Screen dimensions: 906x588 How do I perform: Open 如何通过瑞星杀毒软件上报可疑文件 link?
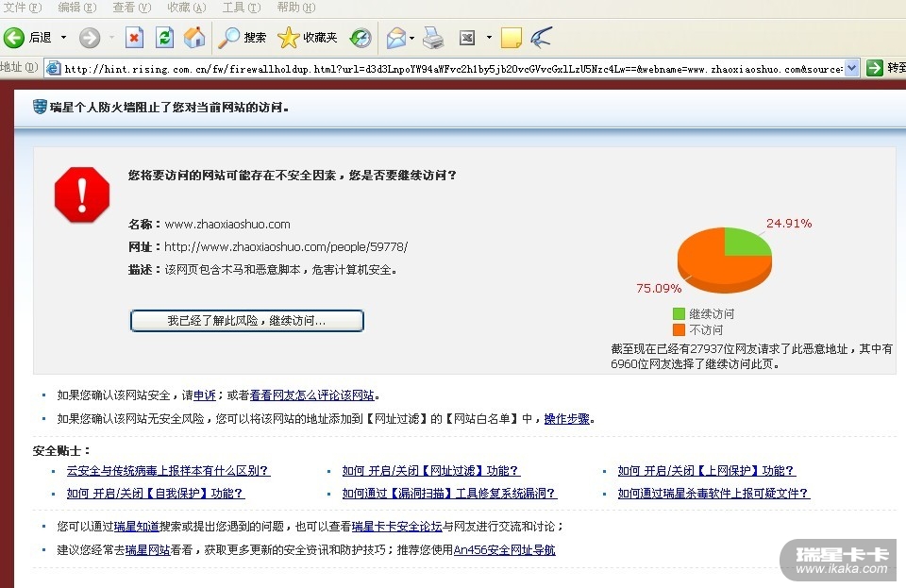tap(713, 494)
